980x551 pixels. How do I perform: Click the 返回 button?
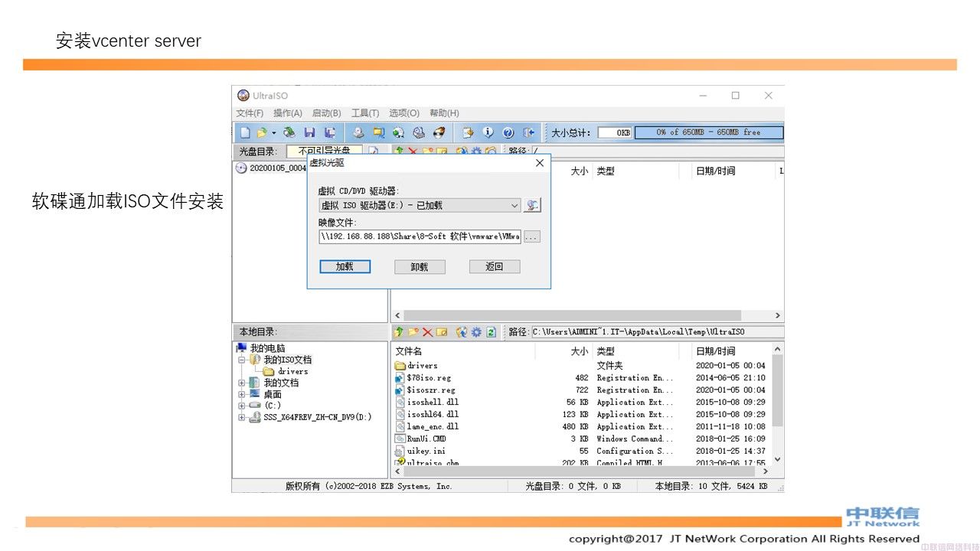tap(495, 266)
